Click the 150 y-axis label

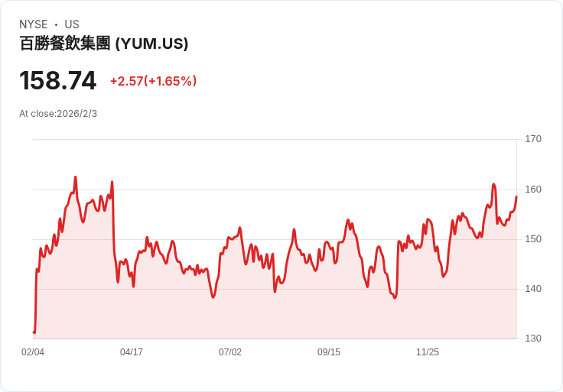pos(532,239)
